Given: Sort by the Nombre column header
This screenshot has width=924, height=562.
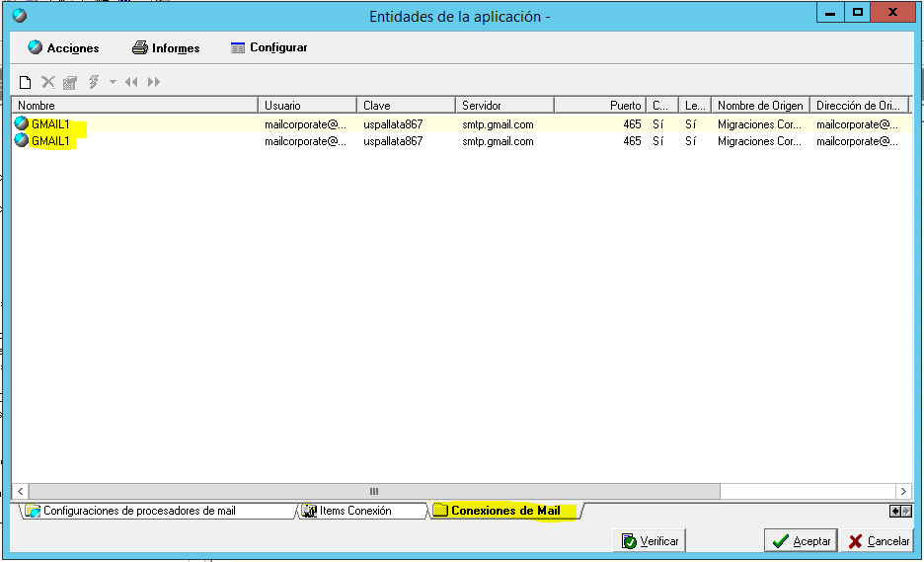Looking at the screenshot, I should tap(135, 105).
